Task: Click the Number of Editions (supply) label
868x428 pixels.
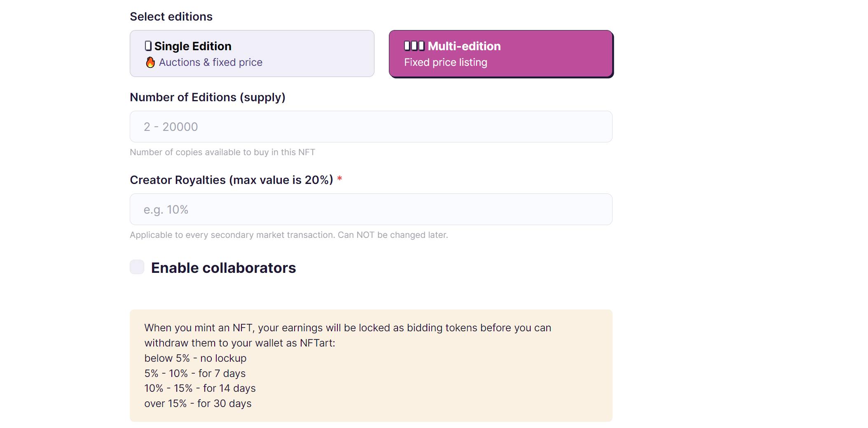Action: click(x=207, y=97)
